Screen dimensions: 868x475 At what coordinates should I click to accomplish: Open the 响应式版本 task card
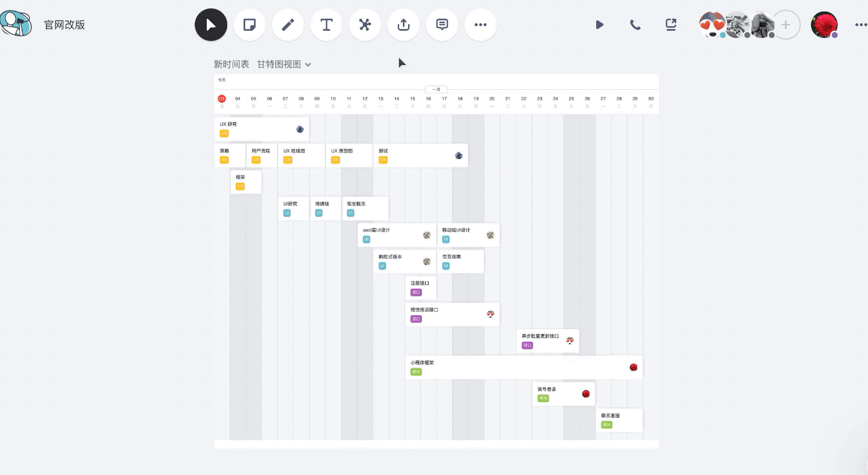404,262
